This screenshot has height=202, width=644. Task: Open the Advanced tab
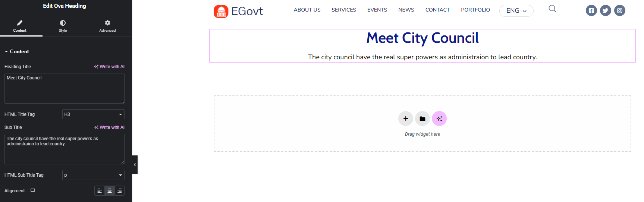click(x=107, y=26)
